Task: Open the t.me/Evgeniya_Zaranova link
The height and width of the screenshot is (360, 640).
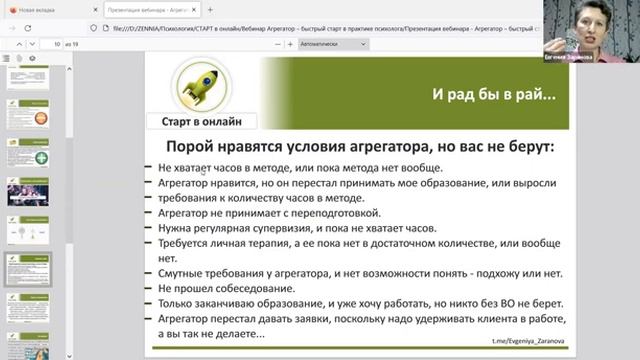Action: (x=528, y=341)
